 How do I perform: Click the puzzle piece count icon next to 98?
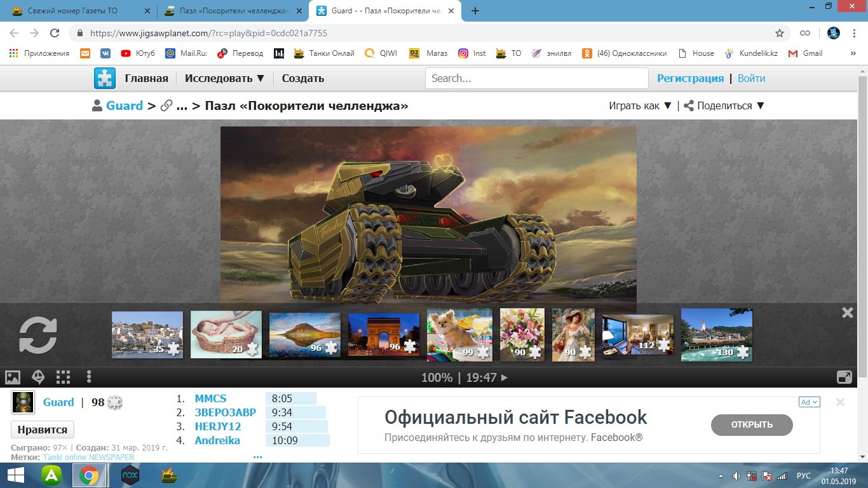coord(114,402)
